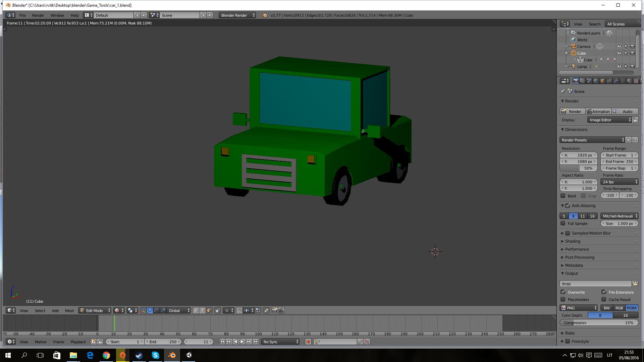Open the Object properties tab

click(x=602, y=81)
